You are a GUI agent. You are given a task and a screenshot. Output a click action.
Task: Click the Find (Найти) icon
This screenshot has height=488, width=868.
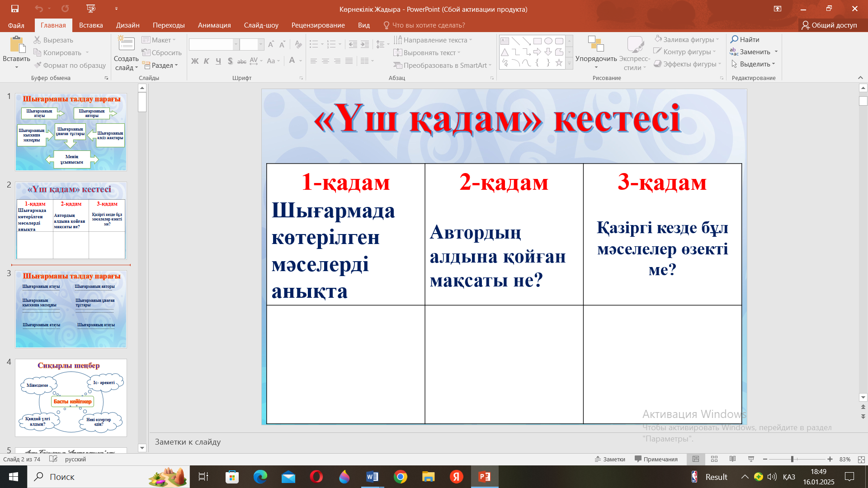click(745, 40)
